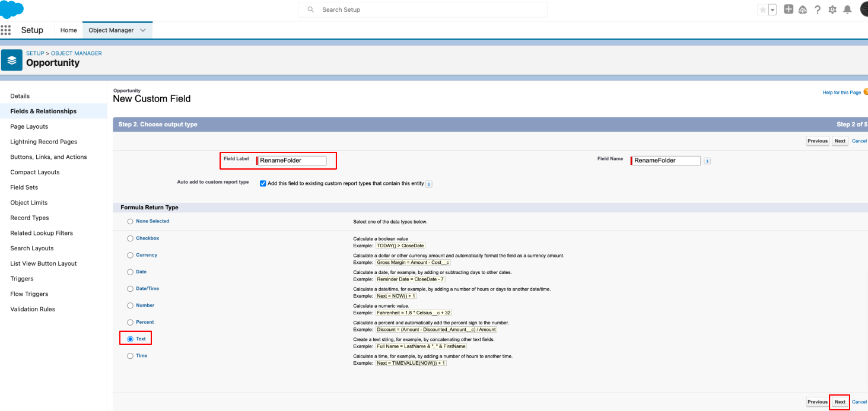Click the Next button above the Field Name row
This screenshot has height=411, width=868.
coord(840,141)
